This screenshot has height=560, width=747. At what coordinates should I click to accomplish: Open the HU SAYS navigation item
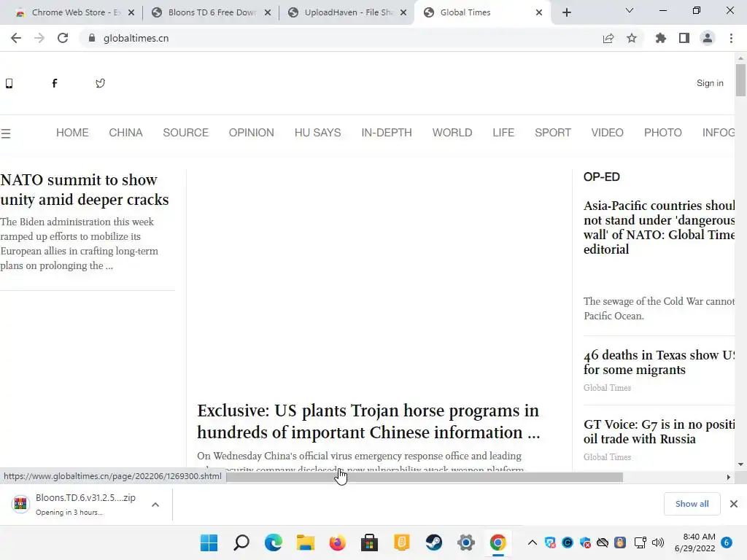318,133
